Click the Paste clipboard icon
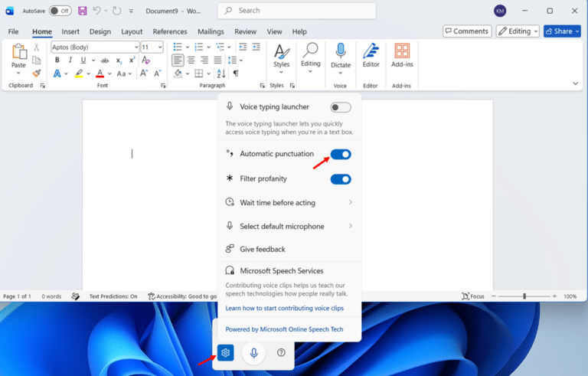 pyautogui.click(x=18, y=52)
